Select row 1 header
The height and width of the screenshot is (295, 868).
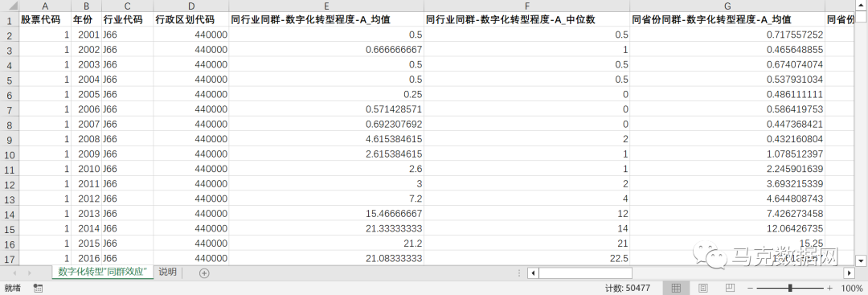click(x=9, y=21)
